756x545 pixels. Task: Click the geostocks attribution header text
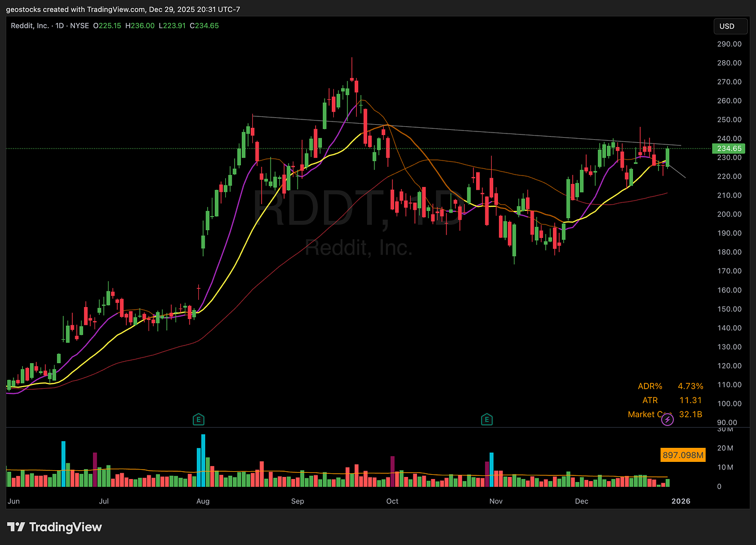pos(123,9)
